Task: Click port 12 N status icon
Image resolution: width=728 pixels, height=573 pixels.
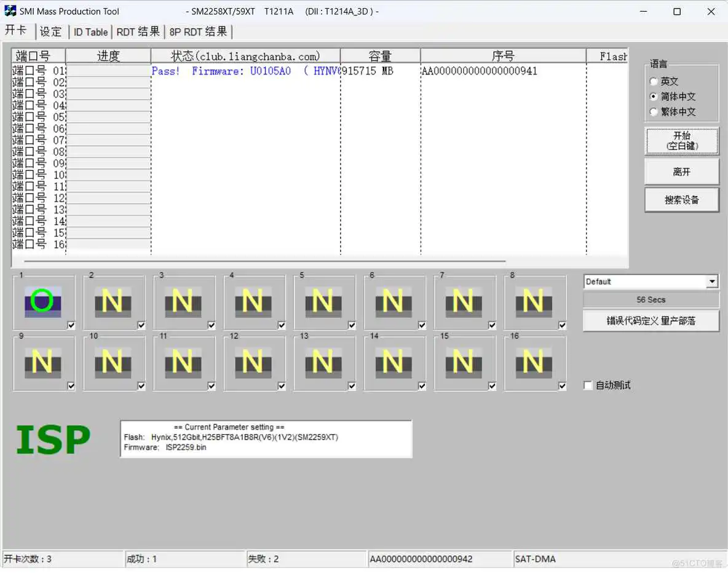Action: 253,363
